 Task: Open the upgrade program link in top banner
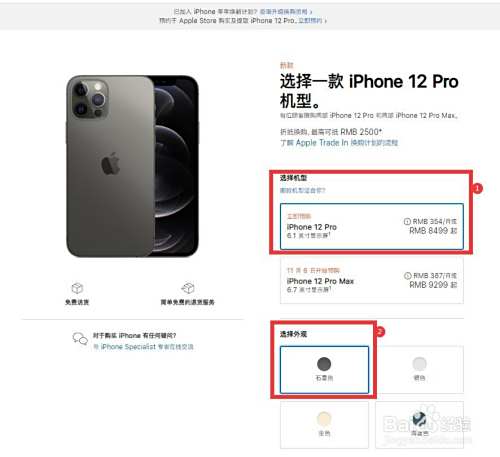coord(286,12)
